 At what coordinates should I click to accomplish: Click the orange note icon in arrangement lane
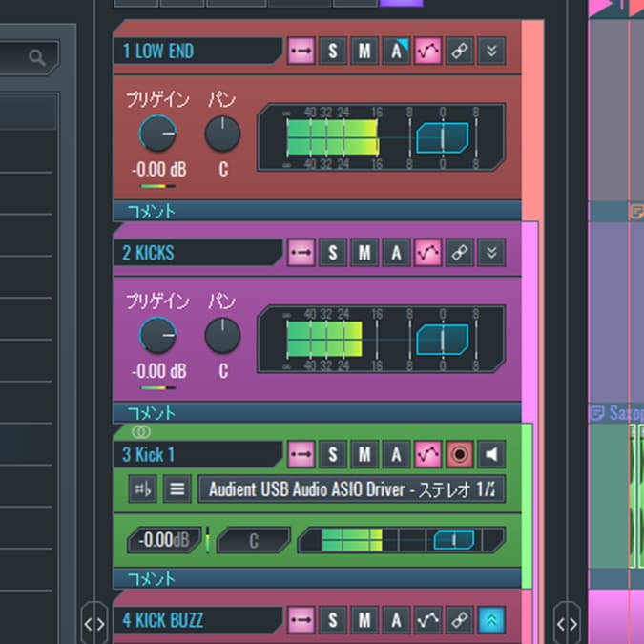(x=637, y=212)
